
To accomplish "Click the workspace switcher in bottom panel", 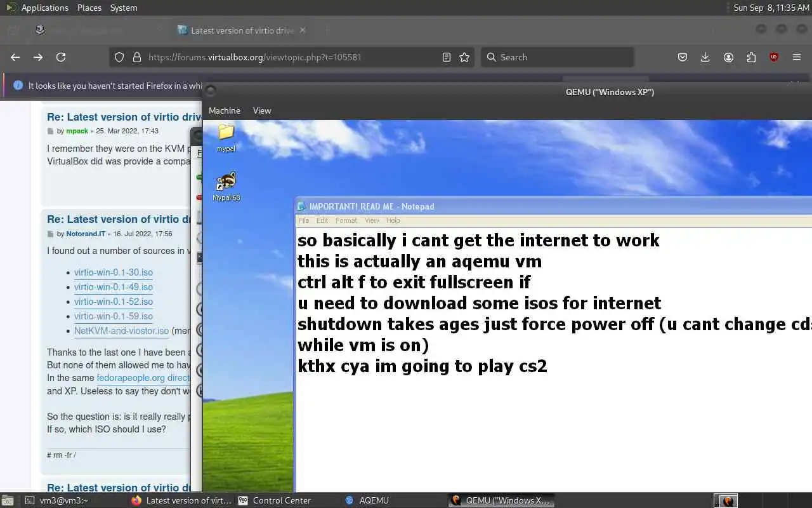I will pyautogui.click(x=726, y=500).
